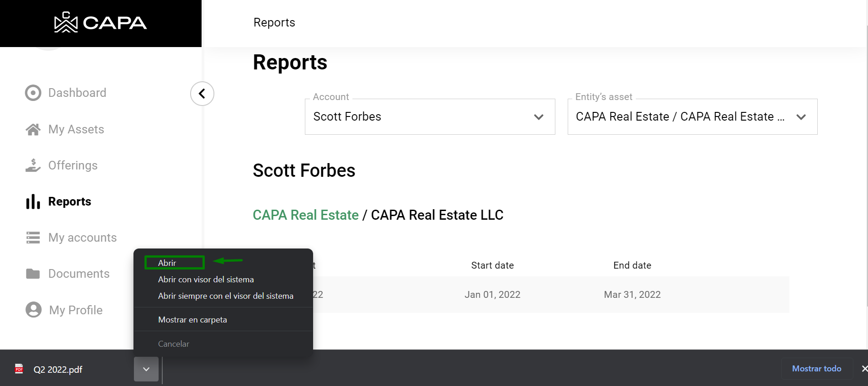Click CAPA Real Estate LLC text
Image resolution: width=868 pixels, height=386 pixels.
tap(437, 215)
